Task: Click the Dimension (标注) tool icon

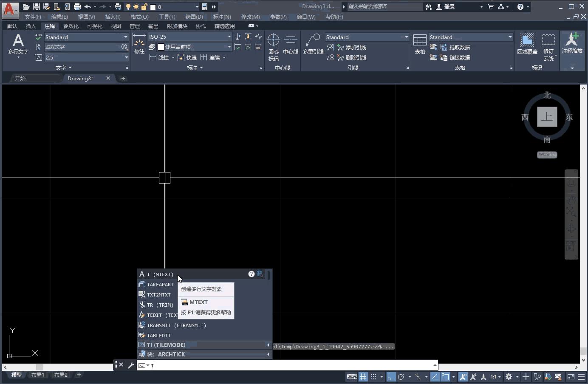Action: point(139,44)
